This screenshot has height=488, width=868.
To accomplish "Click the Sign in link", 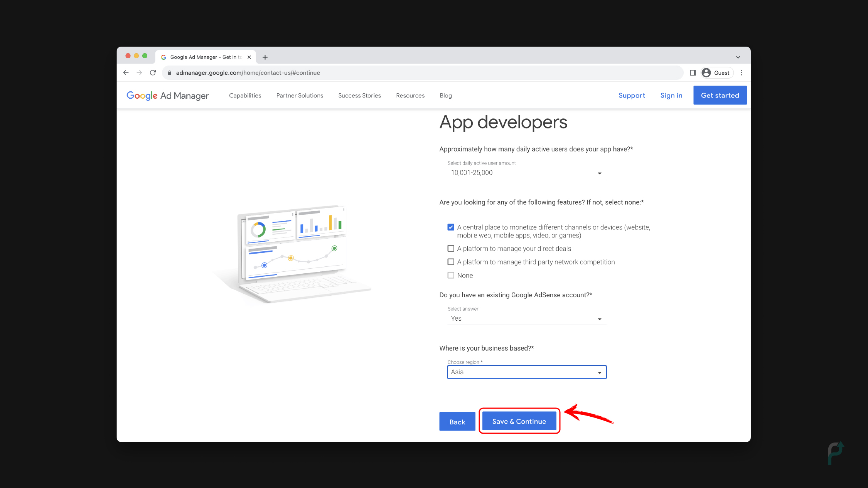I will [x=671, y=96].
